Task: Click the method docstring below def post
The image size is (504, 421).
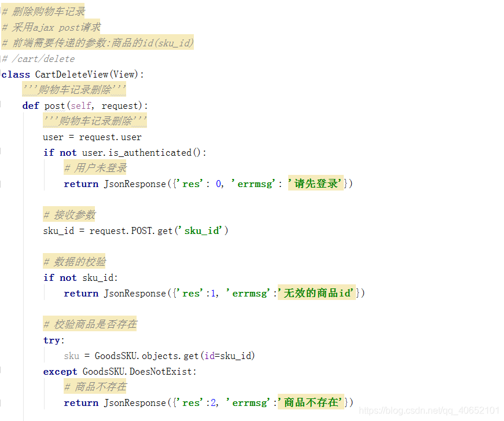Action: tap(95, 121)
